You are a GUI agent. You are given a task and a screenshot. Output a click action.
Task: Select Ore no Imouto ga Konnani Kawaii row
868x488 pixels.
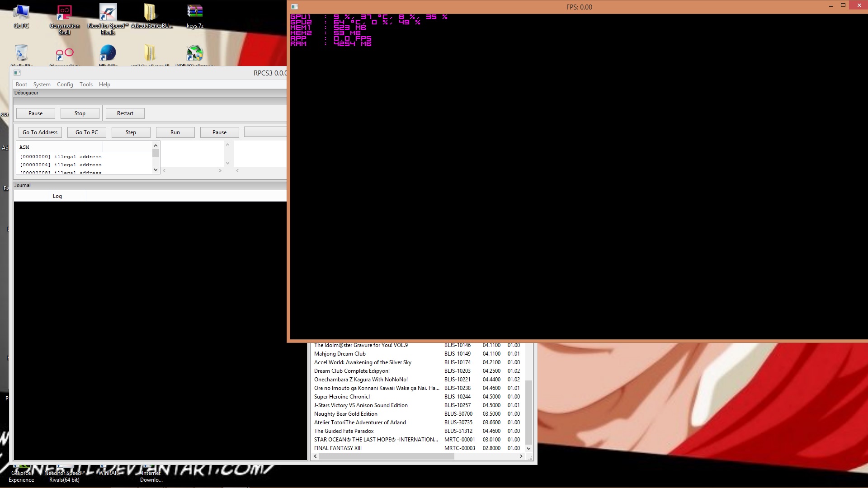tap(417, 388)
